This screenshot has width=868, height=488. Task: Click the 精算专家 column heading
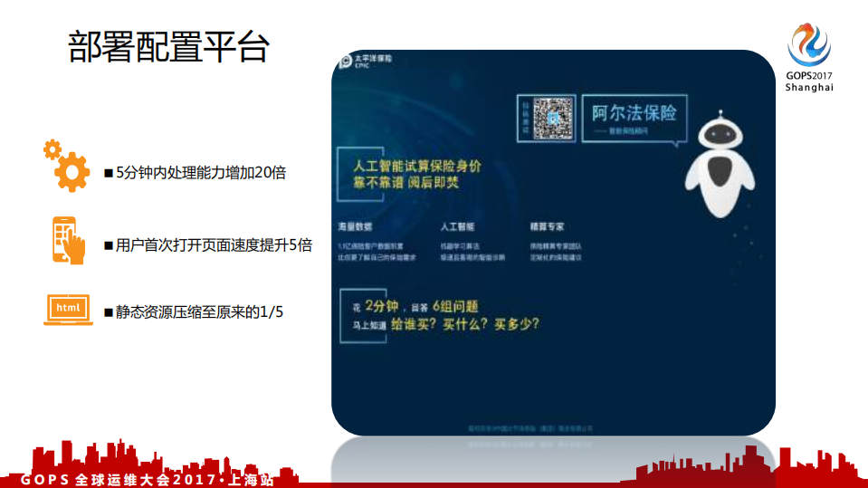tap(547, 226)
